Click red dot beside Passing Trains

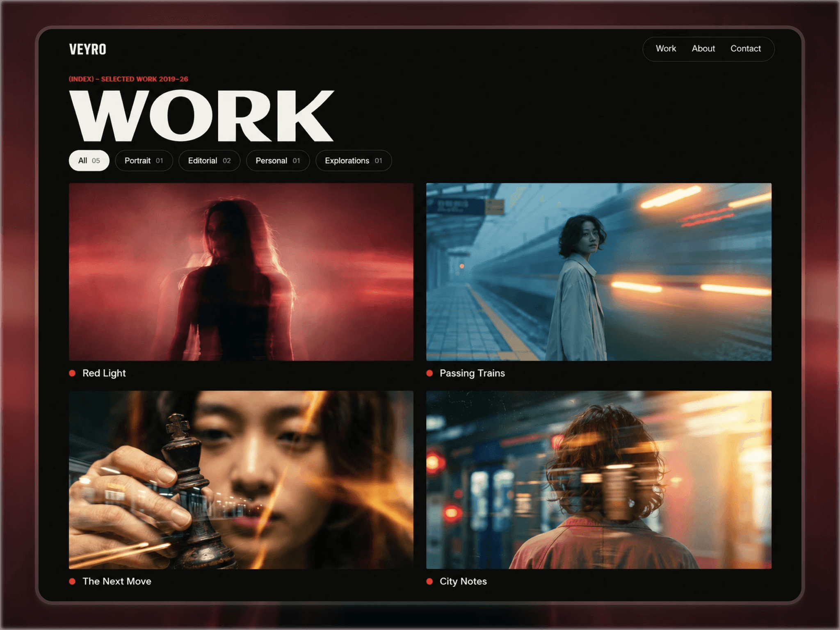[429, 373]
